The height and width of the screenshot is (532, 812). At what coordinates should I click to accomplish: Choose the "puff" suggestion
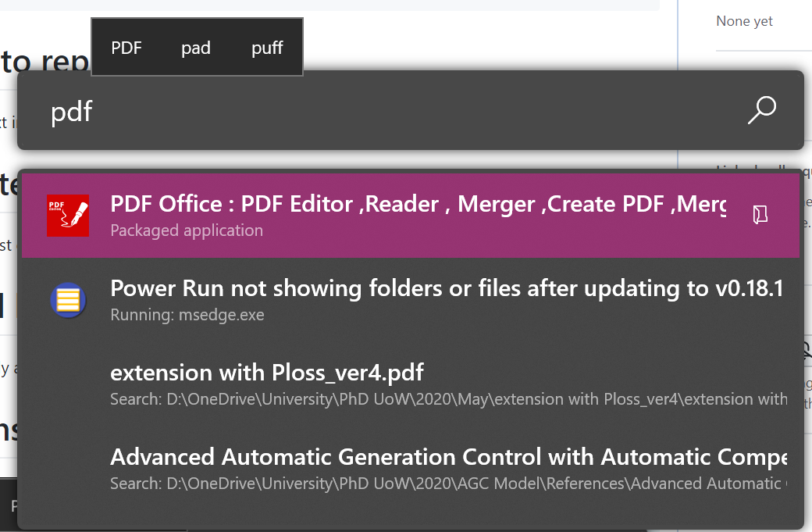[267, 47]
